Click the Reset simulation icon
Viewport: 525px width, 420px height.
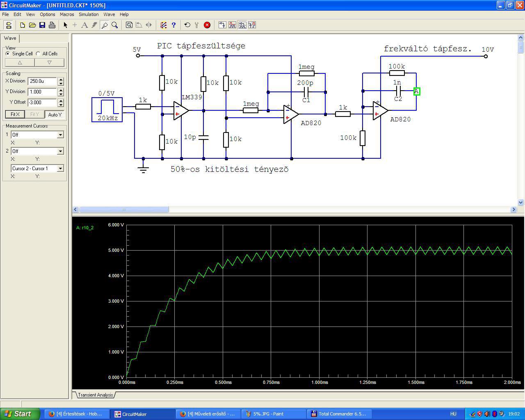tap(187, 25)
